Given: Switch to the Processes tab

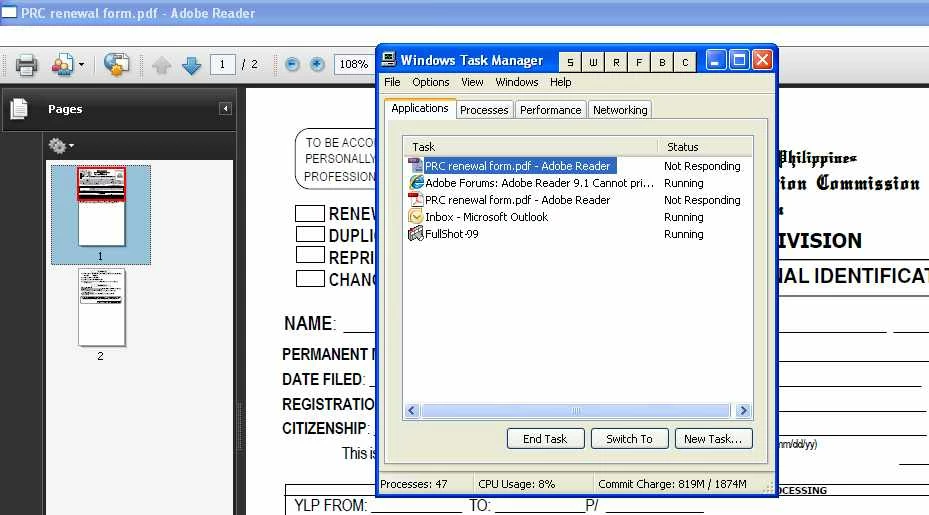Looking at the screenshot, I should point(484,110).
